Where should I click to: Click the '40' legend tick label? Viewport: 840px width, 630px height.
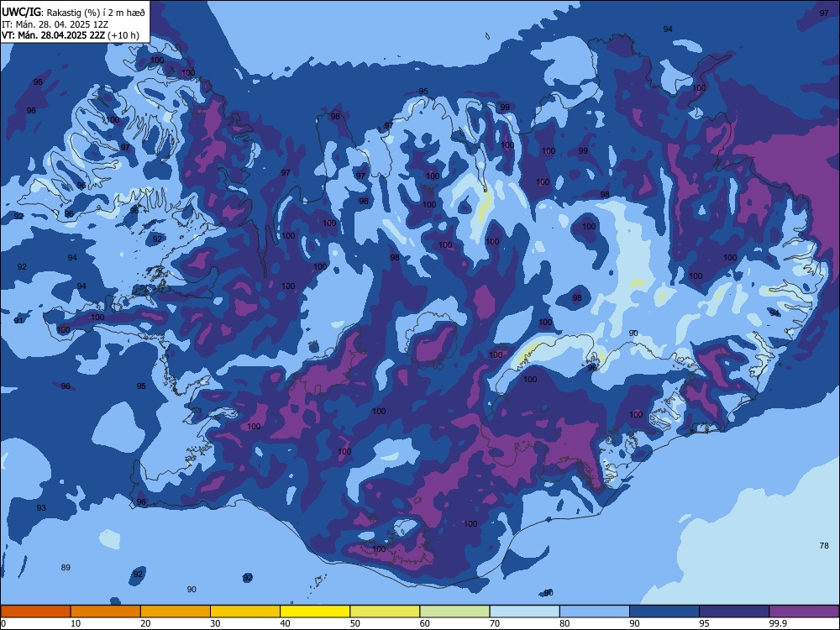[285, 623]
